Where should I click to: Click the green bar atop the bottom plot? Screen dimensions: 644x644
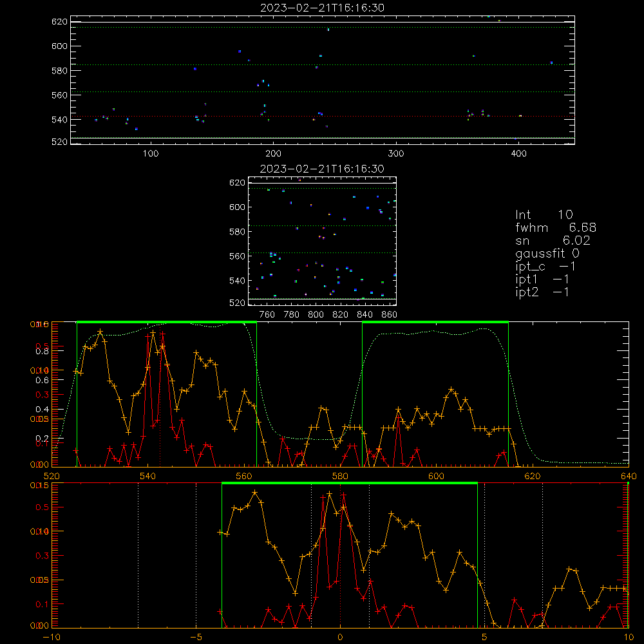[350, 484]
